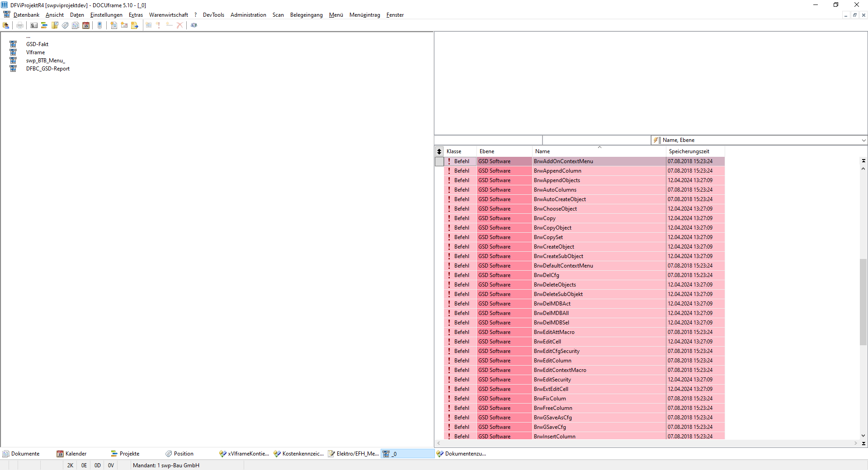Jump to list end with the bottommost scroll icon
868x470 pixels.
click(863, 443)
